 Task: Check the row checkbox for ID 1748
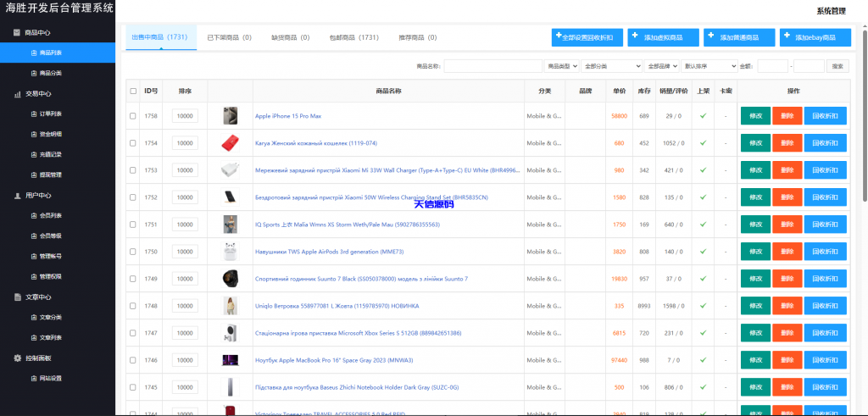133,306
